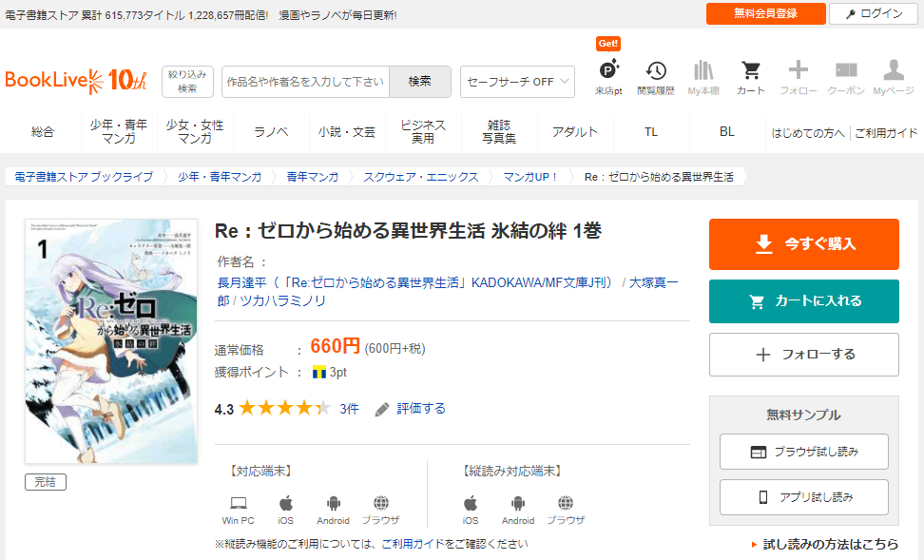Click 少年・青年マンガ breadcrumb
The image size is (924, 560).
click(x=220, y=177)
